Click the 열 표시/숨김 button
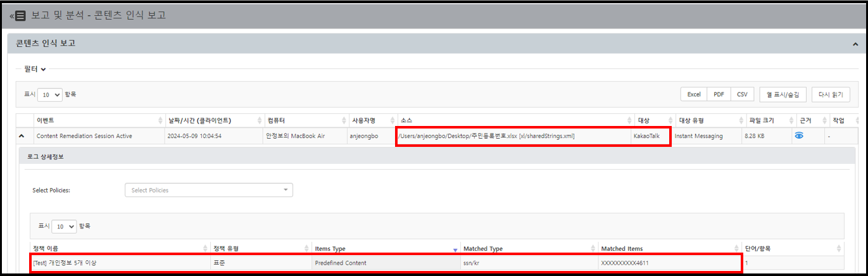The image size is (868, 276). pyautogui.click(x=783, y=94)
